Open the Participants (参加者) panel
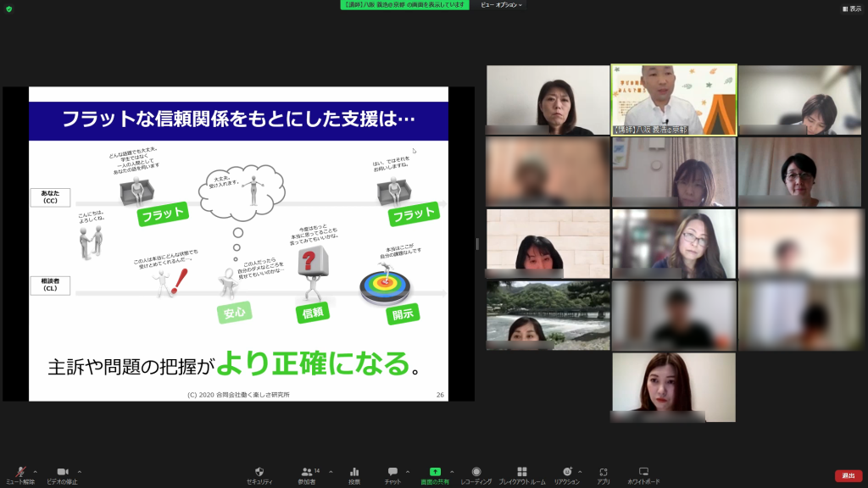The width and height of the screenshot is (868, 488). 308,474
